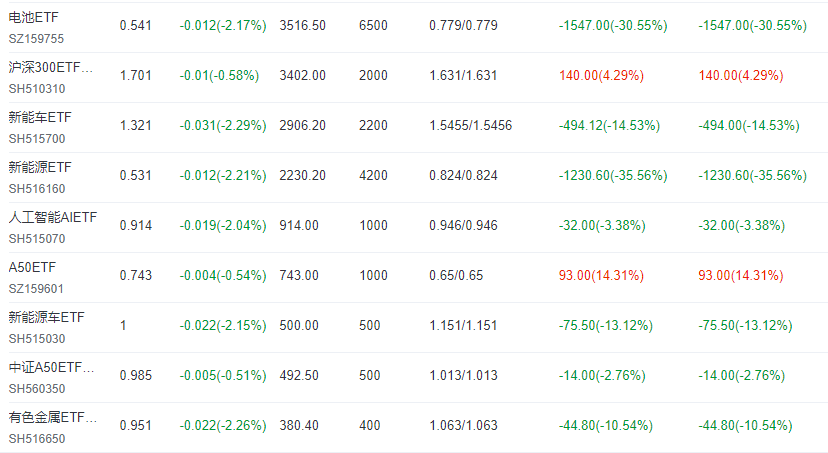Click first -1547.00(-30.55%) value in 电池ETF row
828x453 pixels.
(613, 25)
